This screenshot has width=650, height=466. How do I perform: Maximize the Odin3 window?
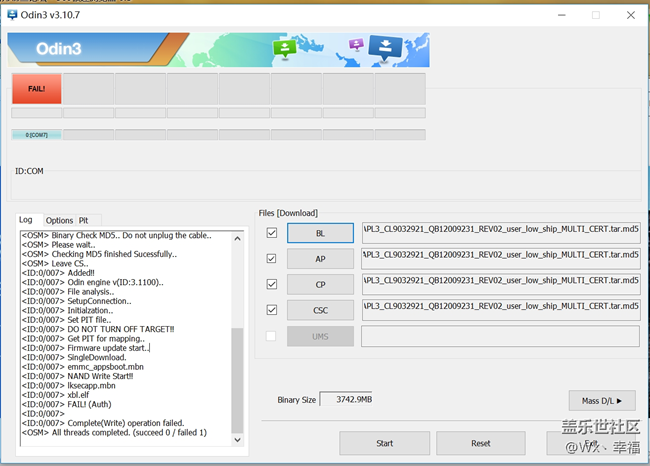pyautogui.click(x=596, y=15)
